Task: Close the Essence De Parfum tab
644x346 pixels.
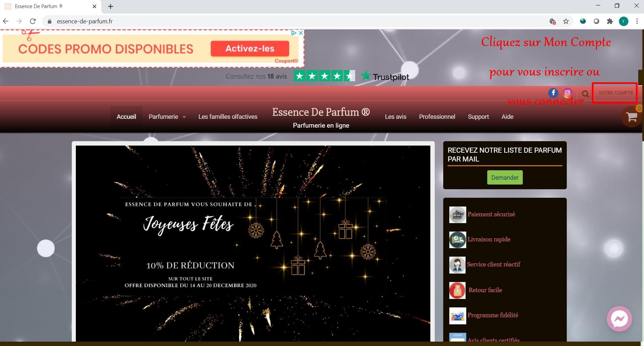Action: (x=94, y=6)
